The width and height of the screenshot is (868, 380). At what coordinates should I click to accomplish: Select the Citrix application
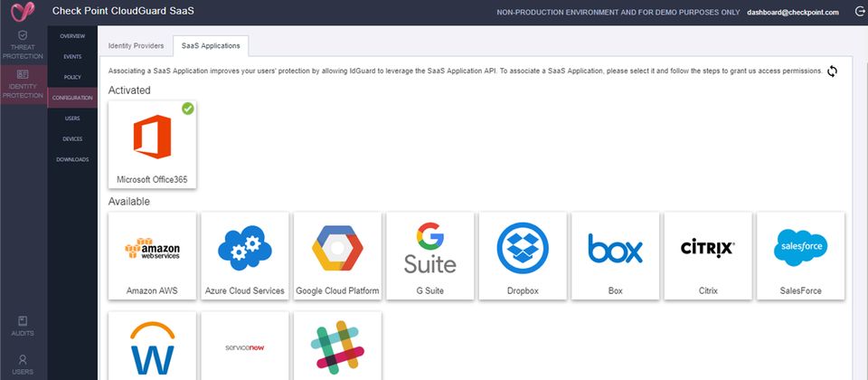pos(708,256)
